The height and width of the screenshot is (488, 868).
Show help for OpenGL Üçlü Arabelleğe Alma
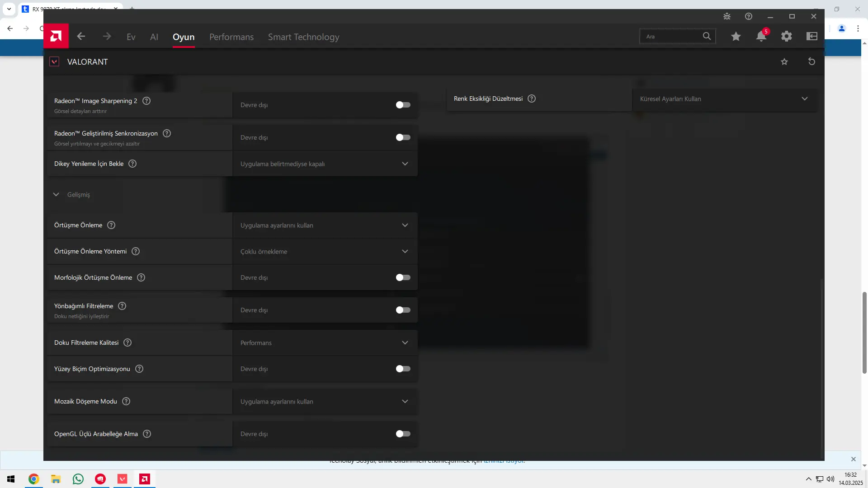click(x=147, y=434)
